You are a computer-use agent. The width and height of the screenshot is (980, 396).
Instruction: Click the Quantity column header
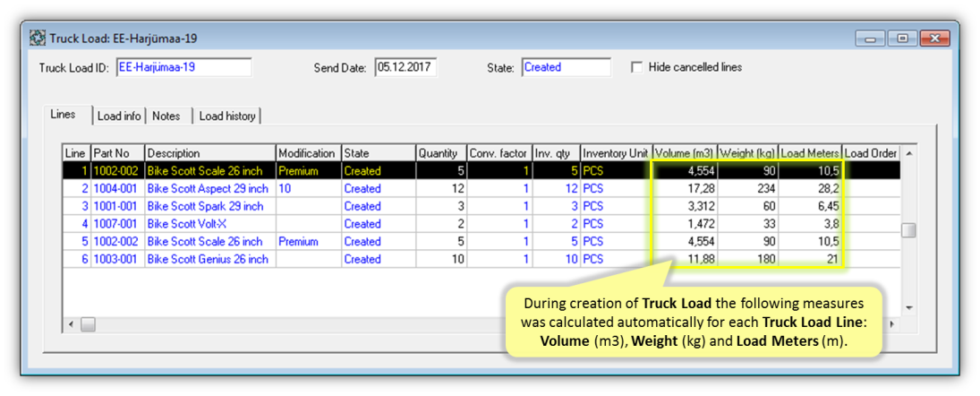point(442,153)
